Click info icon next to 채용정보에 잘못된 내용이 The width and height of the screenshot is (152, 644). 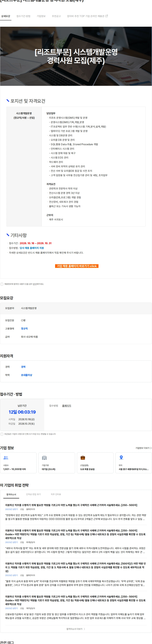2,284
